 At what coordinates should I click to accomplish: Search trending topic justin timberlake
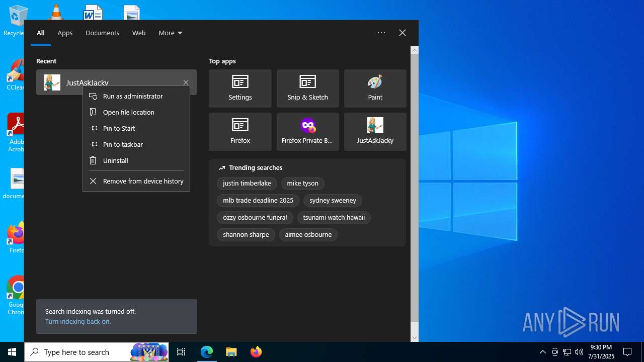tap(247, 183)
